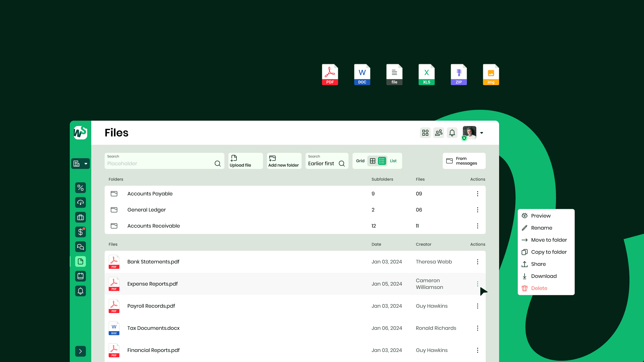644x362 pixels.
Task: Click the Upload file button
Action: [x=245, y=161]
